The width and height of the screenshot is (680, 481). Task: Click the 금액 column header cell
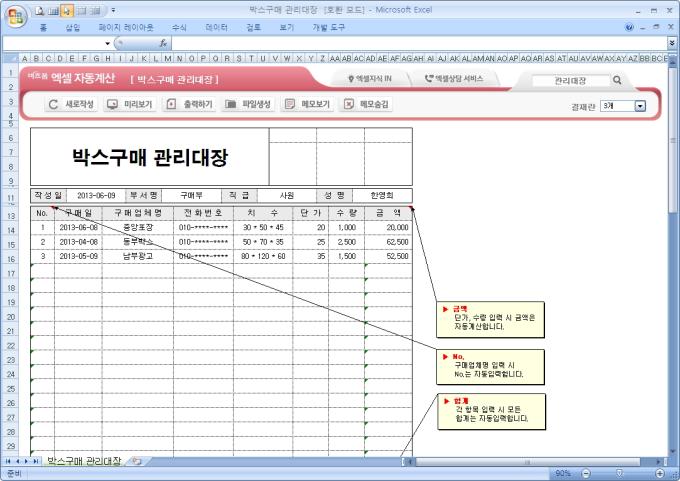coord(388,213)
